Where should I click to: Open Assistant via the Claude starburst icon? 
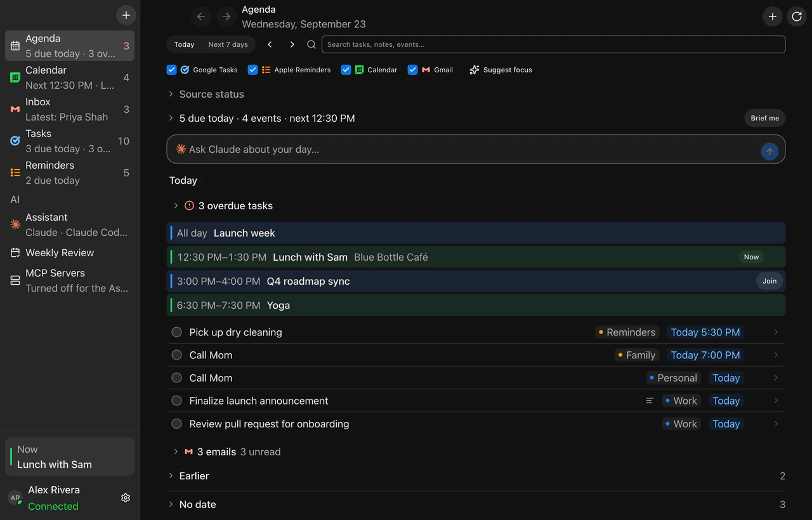[15, 224]
